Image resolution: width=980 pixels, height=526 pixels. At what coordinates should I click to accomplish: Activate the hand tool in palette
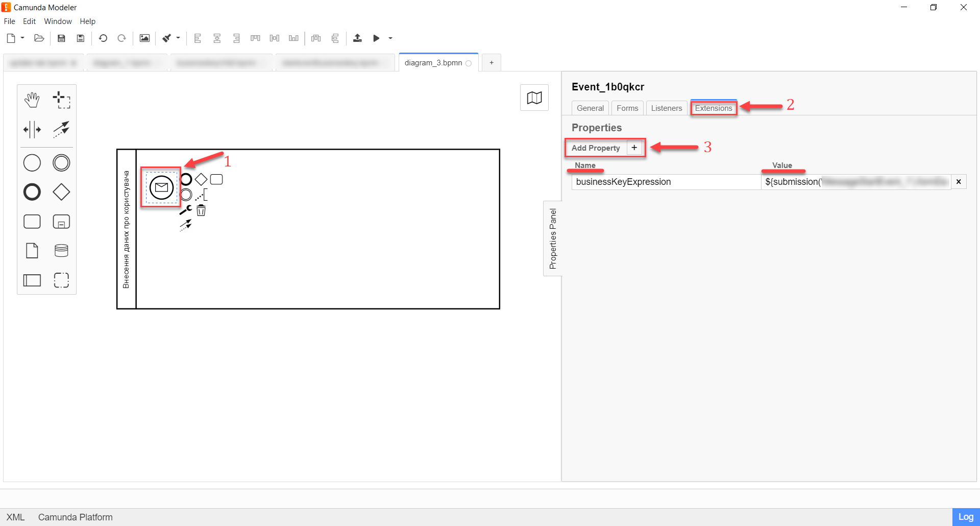click(x=32, y=100)
